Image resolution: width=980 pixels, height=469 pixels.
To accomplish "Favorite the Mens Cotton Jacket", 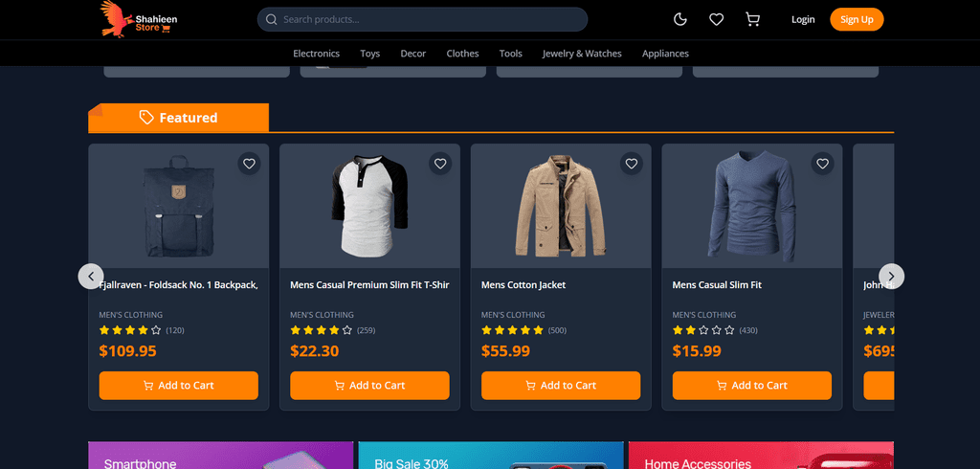I will click(x=632, y=164).
